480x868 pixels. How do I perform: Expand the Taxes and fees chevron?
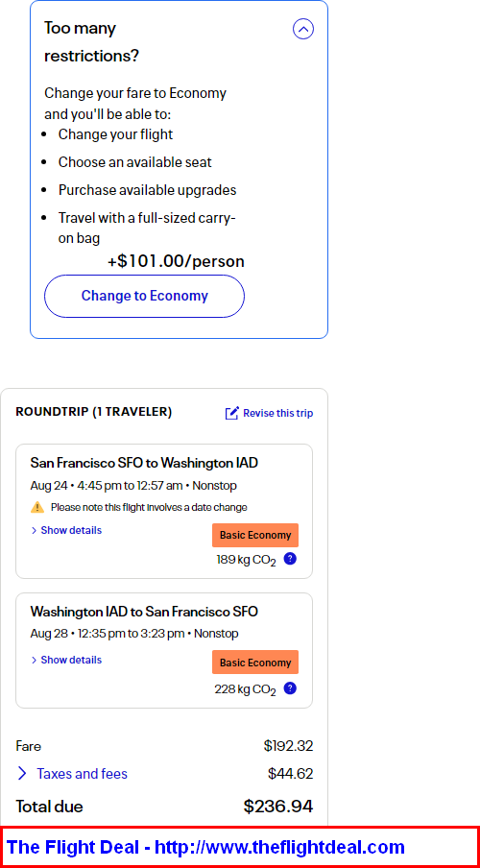click(22, 773)
